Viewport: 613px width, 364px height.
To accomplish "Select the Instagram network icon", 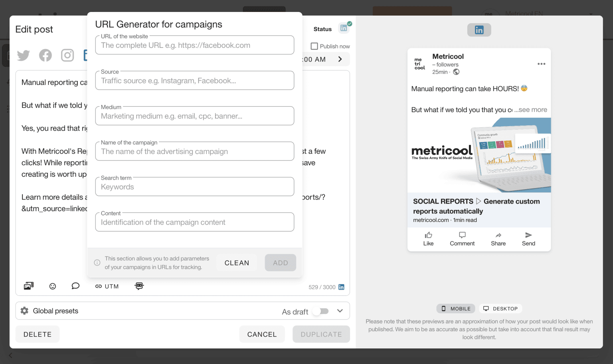I will tap(67, 55).
